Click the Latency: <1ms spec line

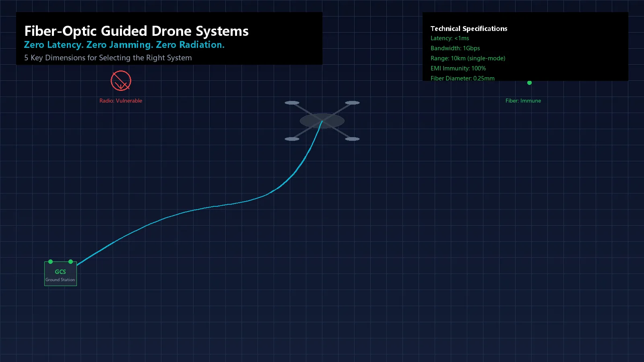[x=450, y=38]
